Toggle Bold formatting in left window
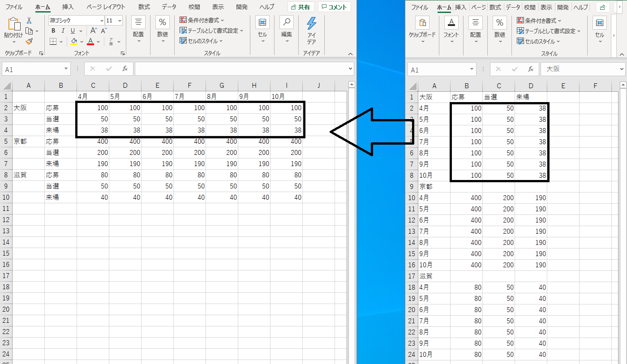The height and width of the screenshot is (364, 627). pos(53,31)
